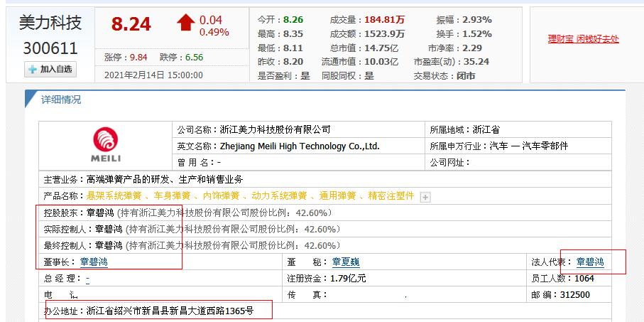Click product name 内饰弹簧
The image size is (644, 322).
(221, 195)
